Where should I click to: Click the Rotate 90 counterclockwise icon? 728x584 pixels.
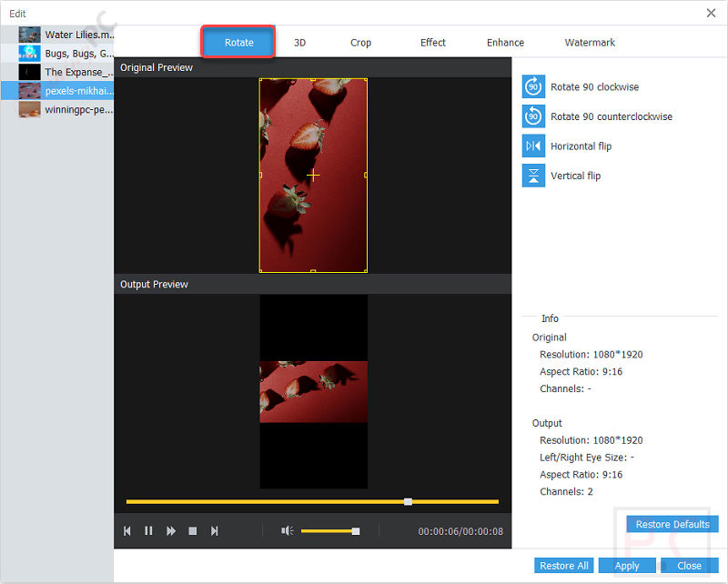click(x=533, y=116)
